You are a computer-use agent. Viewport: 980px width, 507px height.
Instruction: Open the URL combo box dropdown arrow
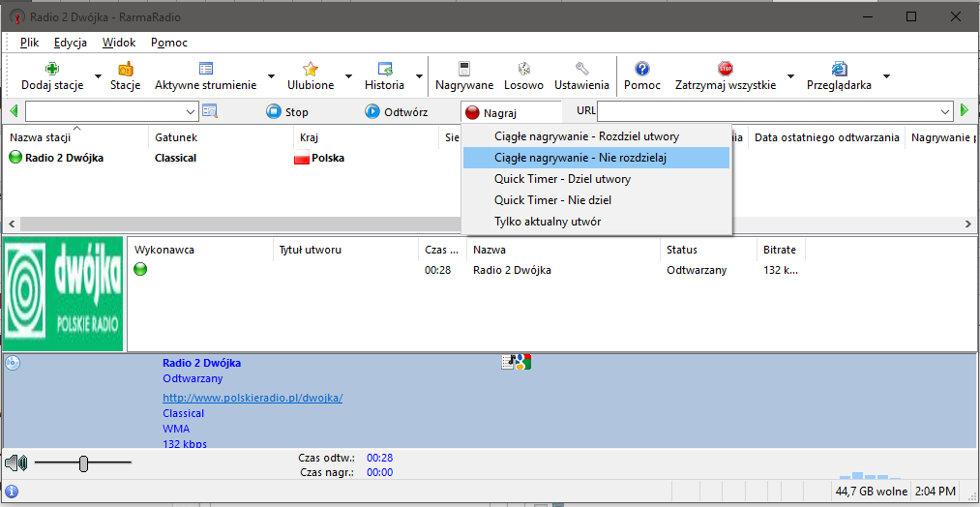point(945,111)
